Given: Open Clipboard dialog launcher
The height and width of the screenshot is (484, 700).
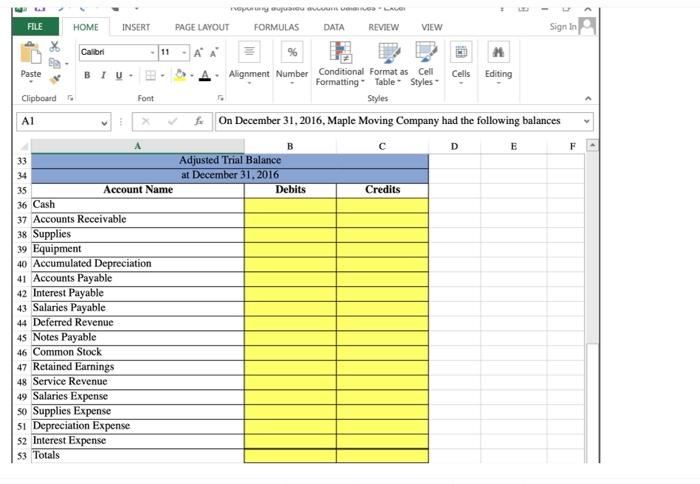Looking at the screenshot, I should (x=70, y=98).
